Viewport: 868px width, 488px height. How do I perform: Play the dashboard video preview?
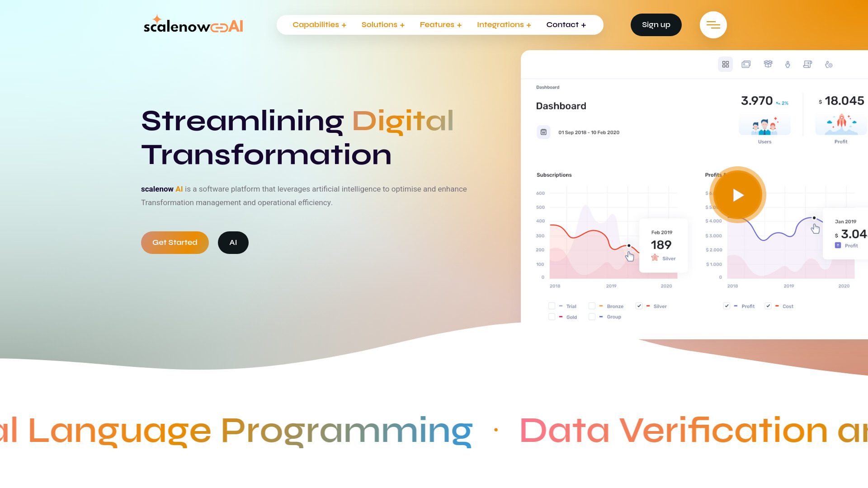point(737,194)
